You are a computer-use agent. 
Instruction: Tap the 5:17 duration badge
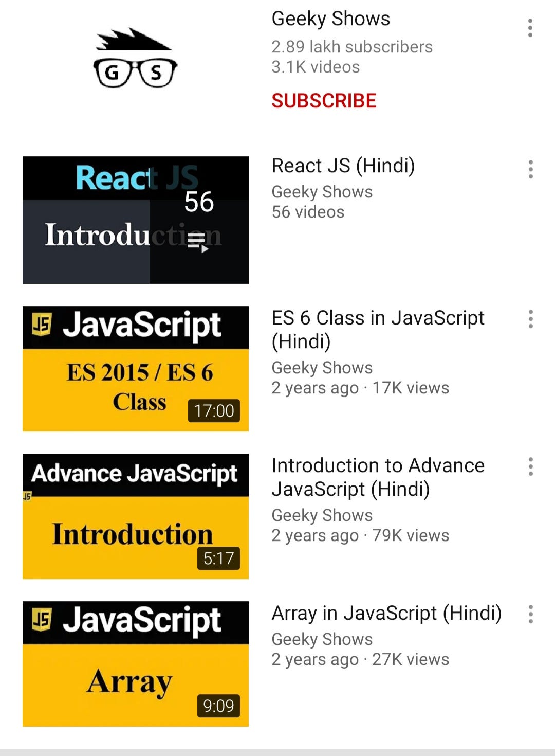[x=218, y=559]
